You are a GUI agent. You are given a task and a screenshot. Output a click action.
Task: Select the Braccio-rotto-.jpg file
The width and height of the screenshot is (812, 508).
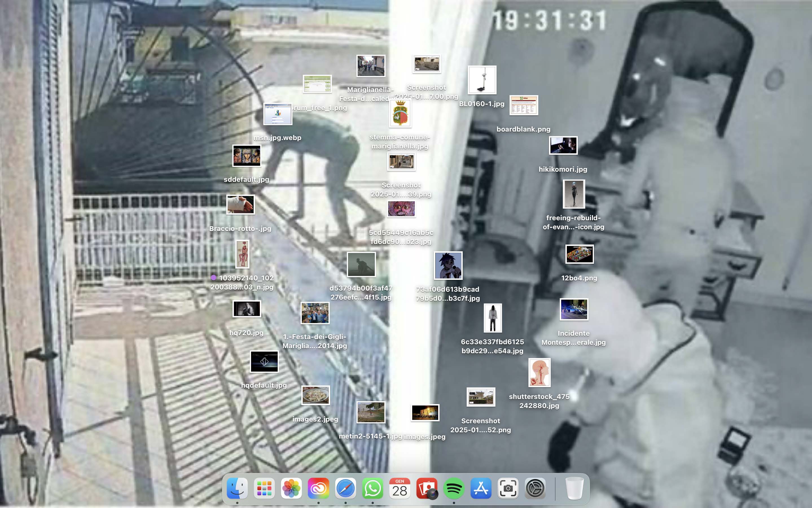(x=240, y=204)
